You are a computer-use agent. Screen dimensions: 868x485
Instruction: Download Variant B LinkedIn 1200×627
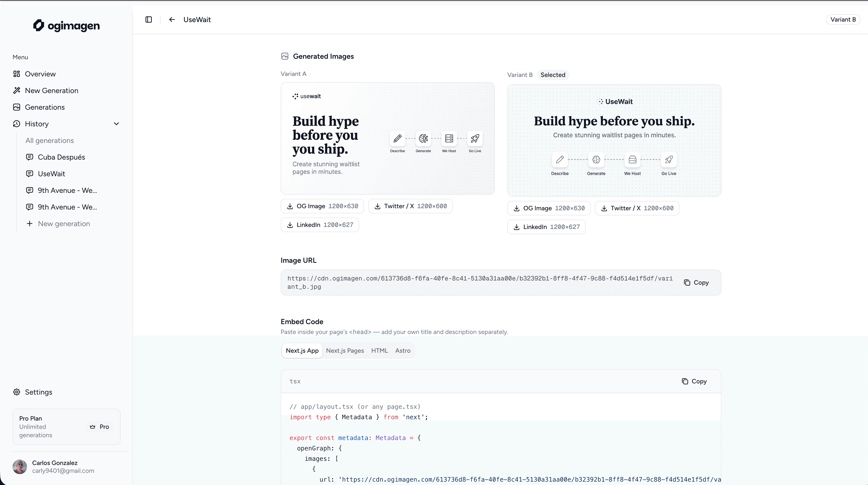click(546, 227)
